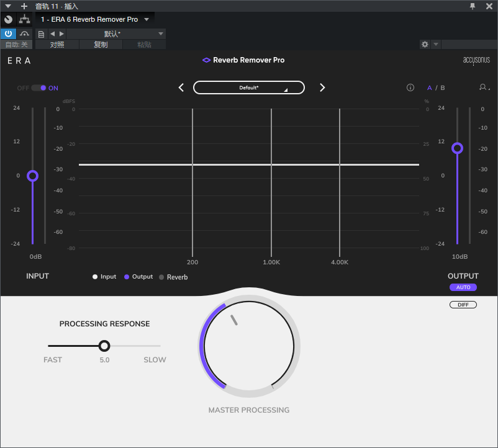
Task: Open the ERA 6 Reverb Remover Pro plugin dropdown
Action: click(x=94, y=19)
